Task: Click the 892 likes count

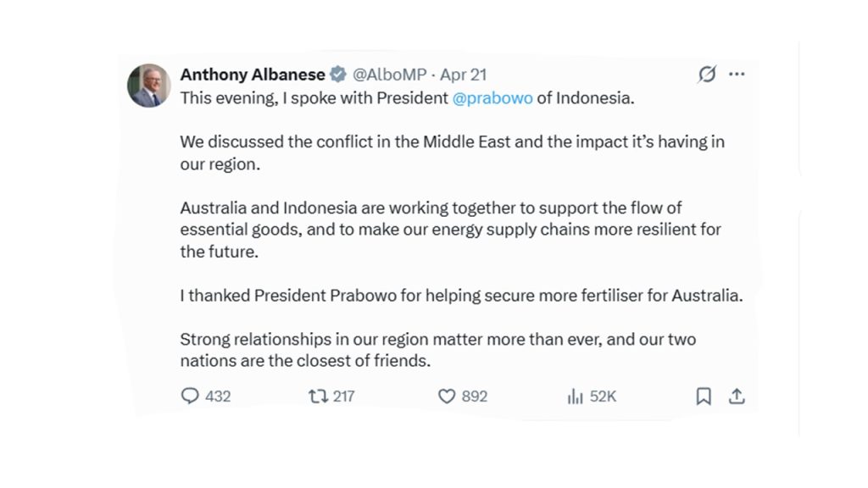Action: [475, 396]
